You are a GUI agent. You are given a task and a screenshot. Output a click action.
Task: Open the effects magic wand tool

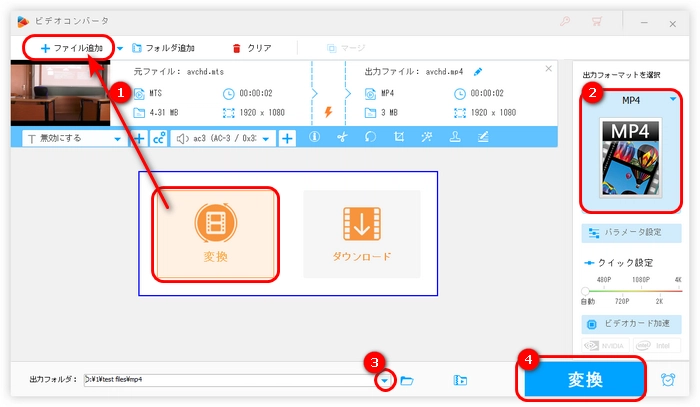pyautogui.click(x=427, y=138)
